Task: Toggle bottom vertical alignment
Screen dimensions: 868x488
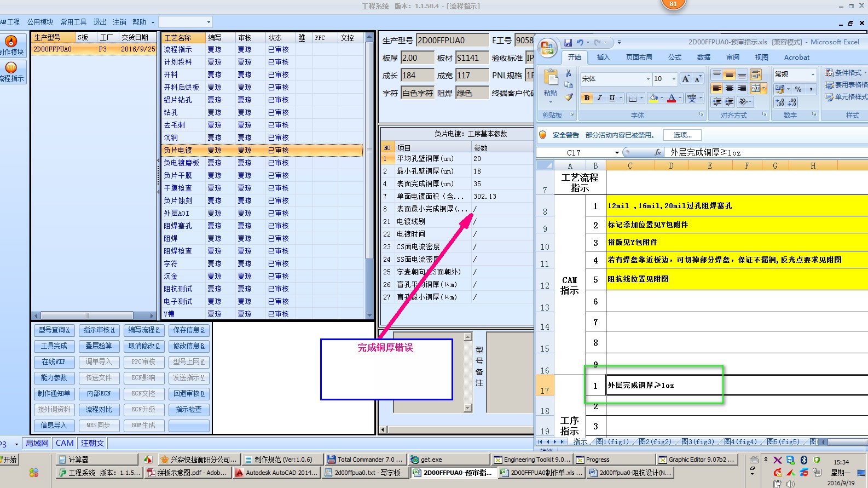Action: click(742, 74)
